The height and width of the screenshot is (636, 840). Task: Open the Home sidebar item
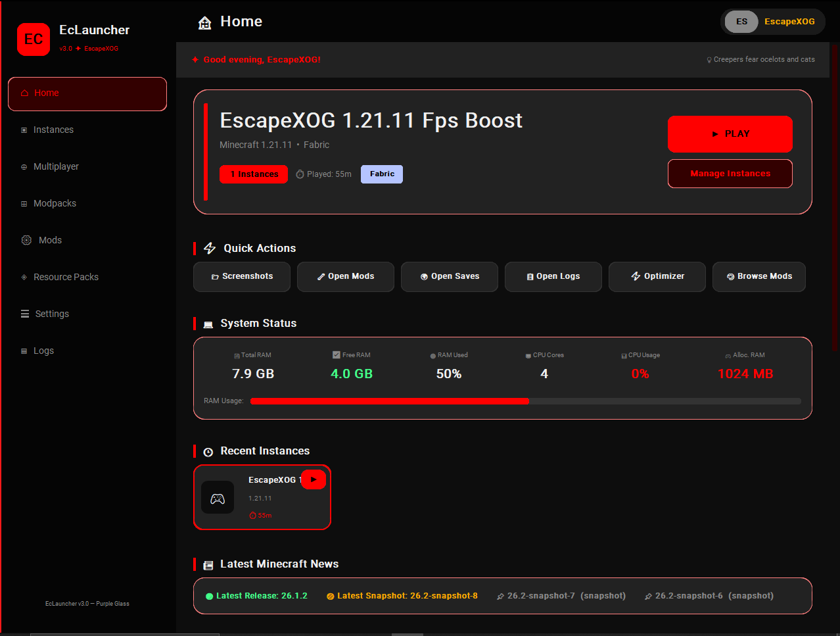[87, 93]
